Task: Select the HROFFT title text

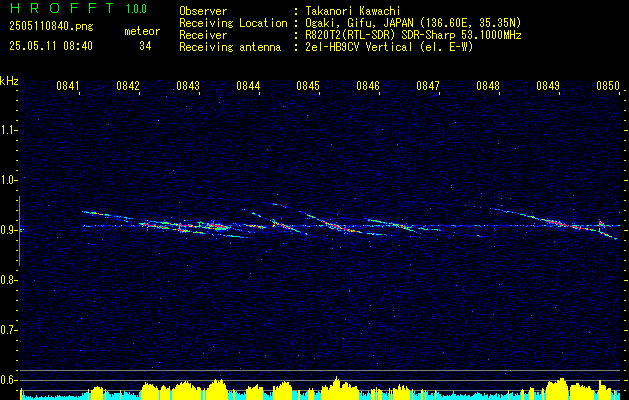Action: [x=62, y=8]
